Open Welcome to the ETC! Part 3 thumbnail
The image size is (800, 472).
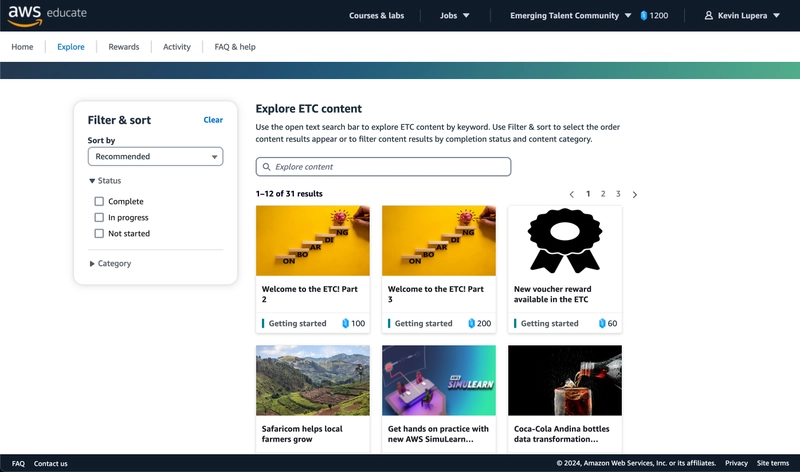pos(439,241)
